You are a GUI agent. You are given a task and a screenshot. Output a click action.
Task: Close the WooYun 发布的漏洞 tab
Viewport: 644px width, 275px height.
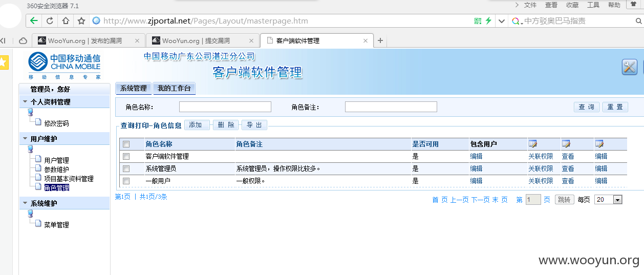[137, 41]
